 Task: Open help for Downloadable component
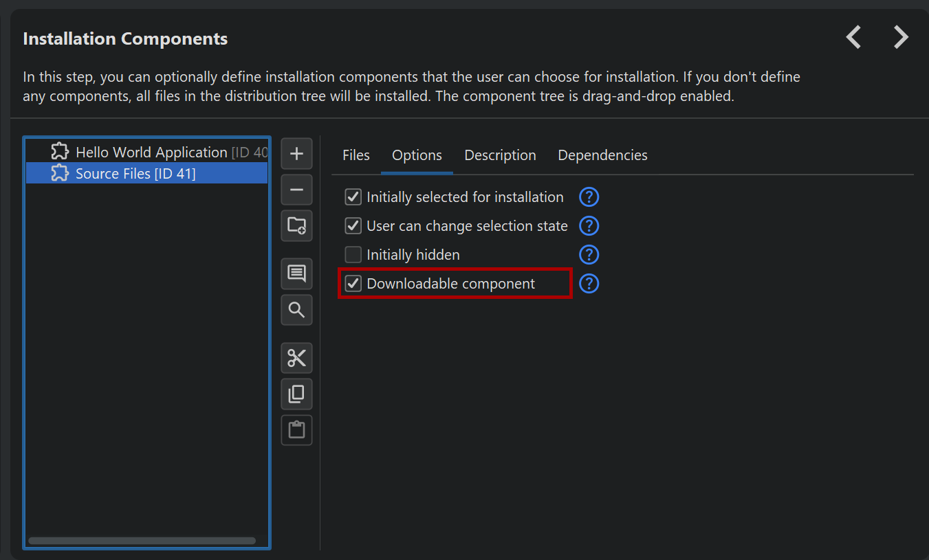589,284
